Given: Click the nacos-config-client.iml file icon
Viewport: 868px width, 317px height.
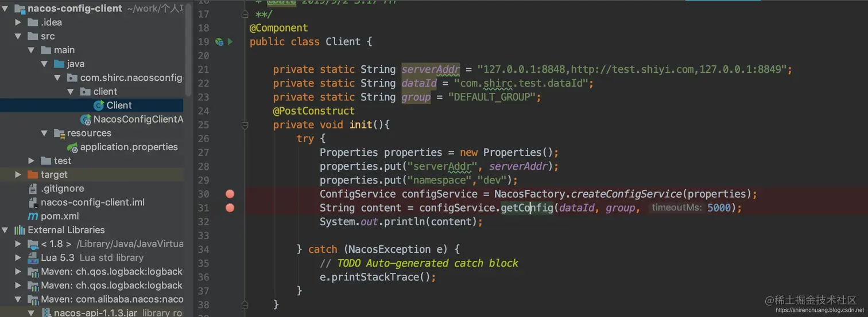Looking at the screenshot, I should pyautogui.click(x=33, y=202).
